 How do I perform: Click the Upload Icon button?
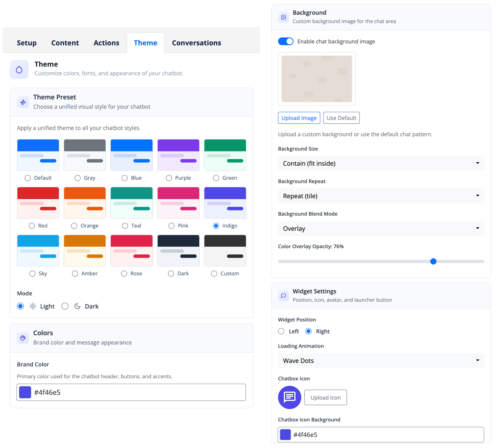tap(326, 397)
